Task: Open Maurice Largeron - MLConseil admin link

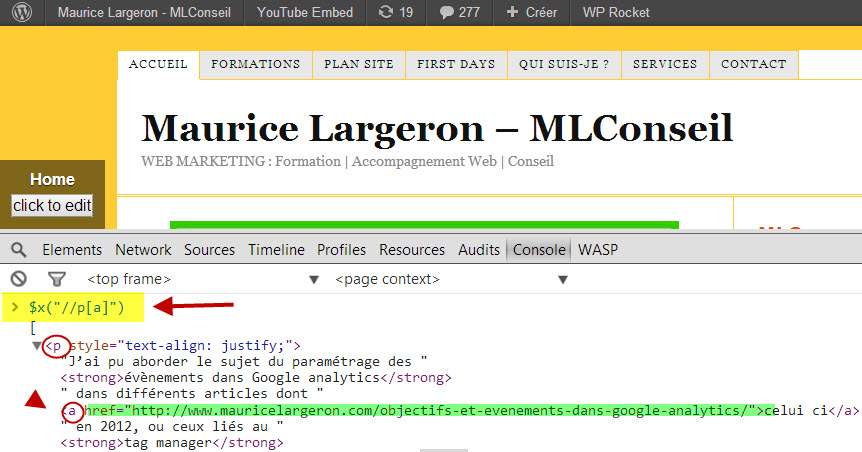Action: click(144, 12)
